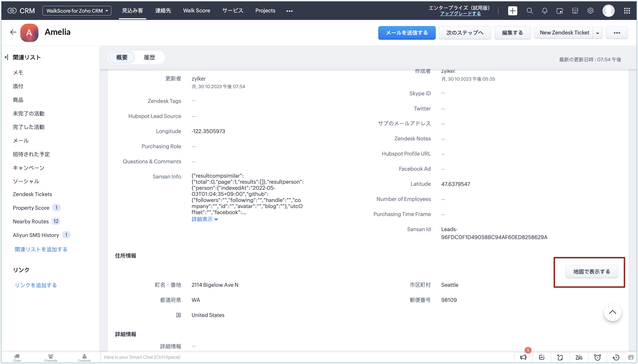Open the search magnifier icon
The width and height of the screenshot is (638, 364).
click(529, 11)
